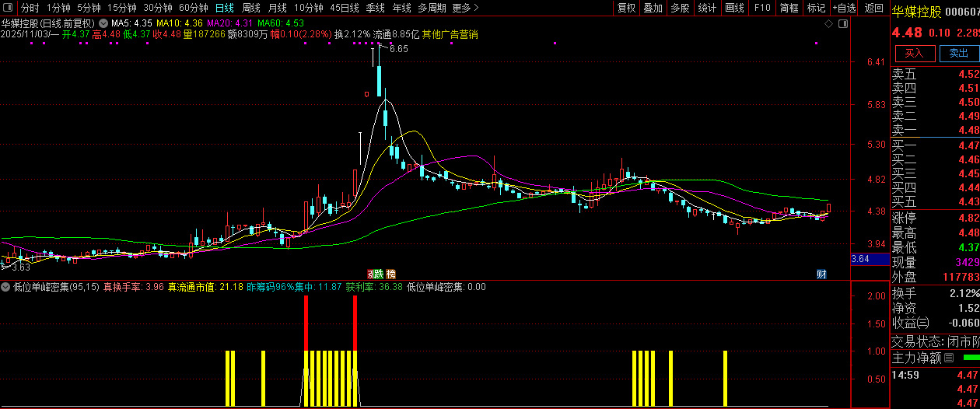Click the 6.65 peak price label

(x=398, y=49)
